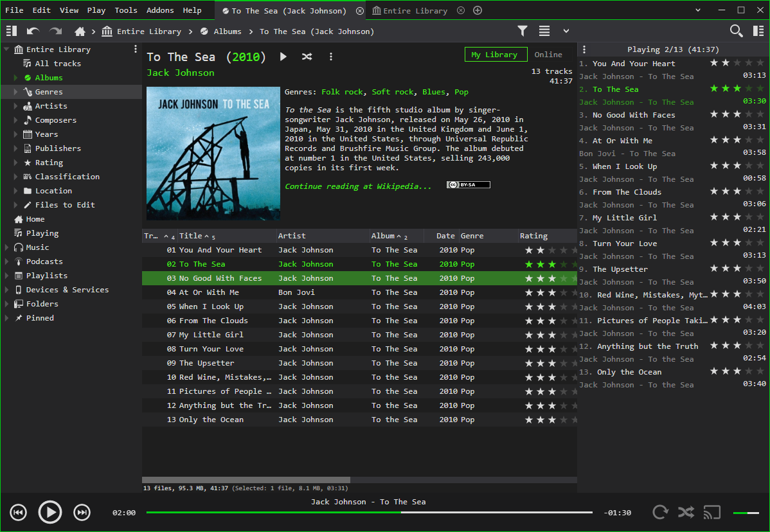
Task: Change view with the list view icon
Action: [544, 31]
